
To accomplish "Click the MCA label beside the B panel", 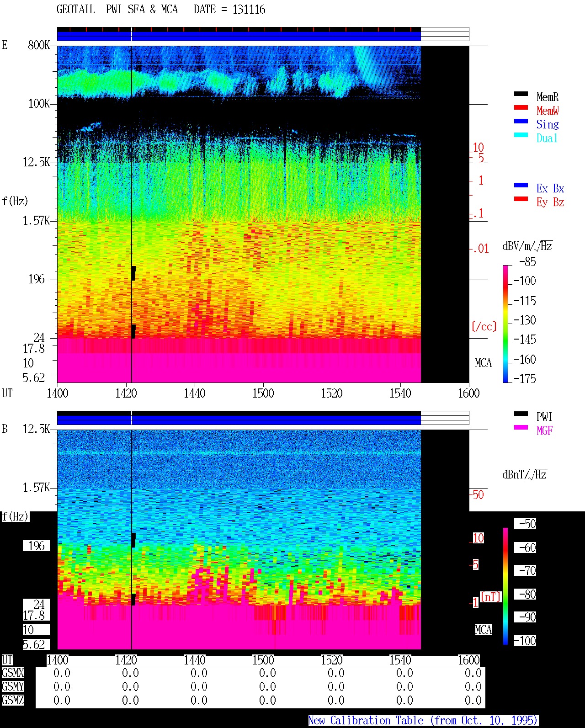I will [x=483, y=630].
